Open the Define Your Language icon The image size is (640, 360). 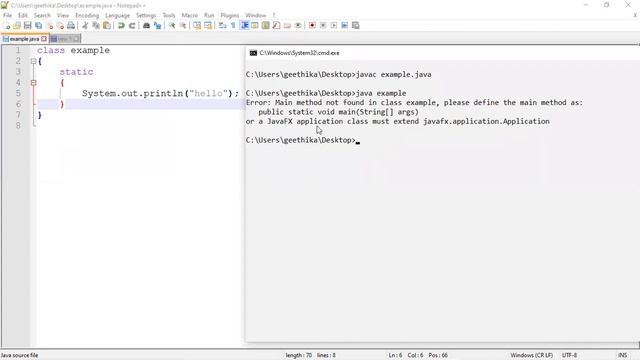tap(255, 25)
